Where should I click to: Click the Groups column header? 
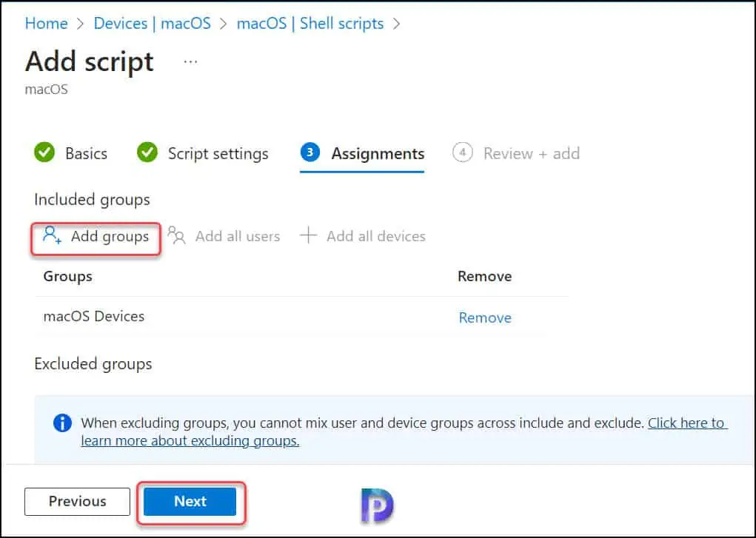(x=67, y=276)
